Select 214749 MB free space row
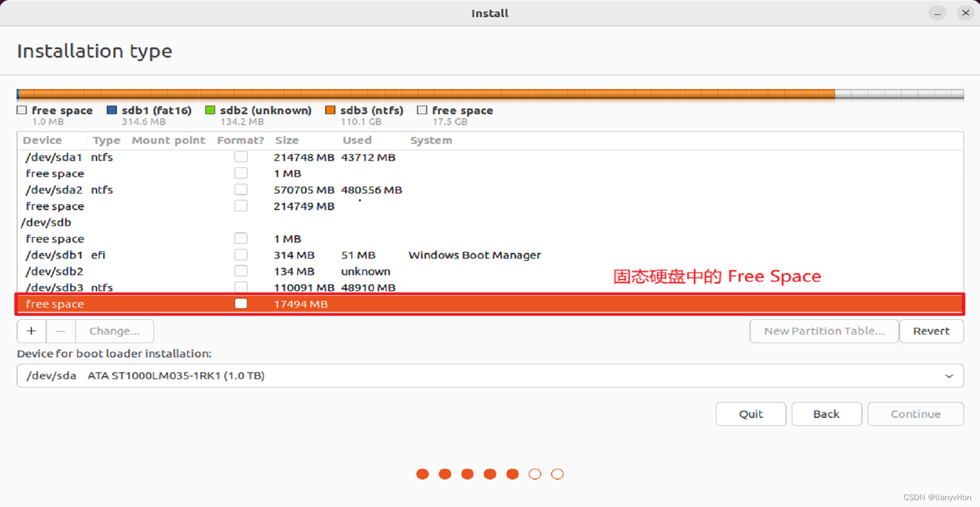This screenshot has height=507, width=980. click(490, 206)
